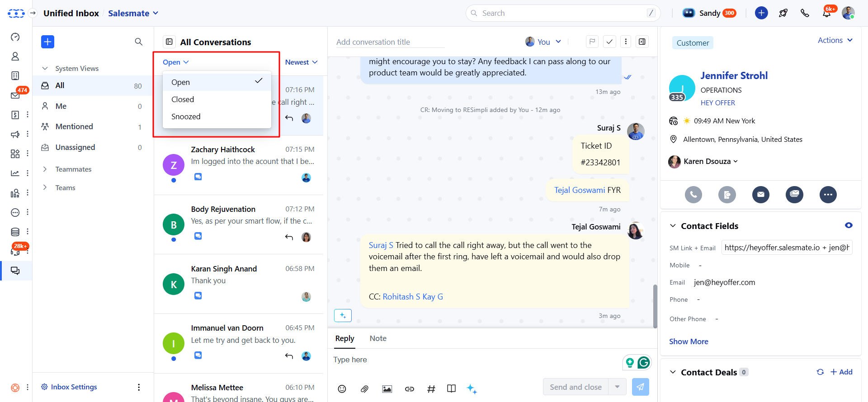Image resolution: width=868 pixels, height=402 pixels.
Task: Open the reports chart sidebar icon
Action: (15, 173)
